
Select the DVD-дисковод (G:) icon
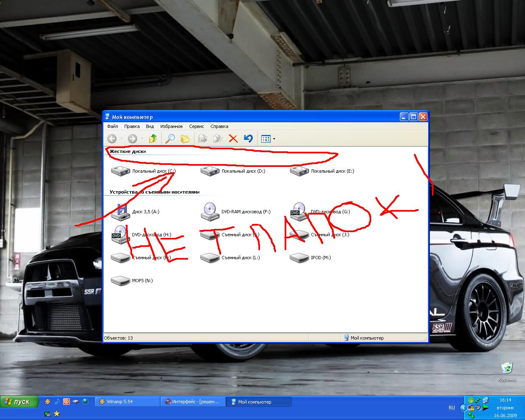[299, 212]
